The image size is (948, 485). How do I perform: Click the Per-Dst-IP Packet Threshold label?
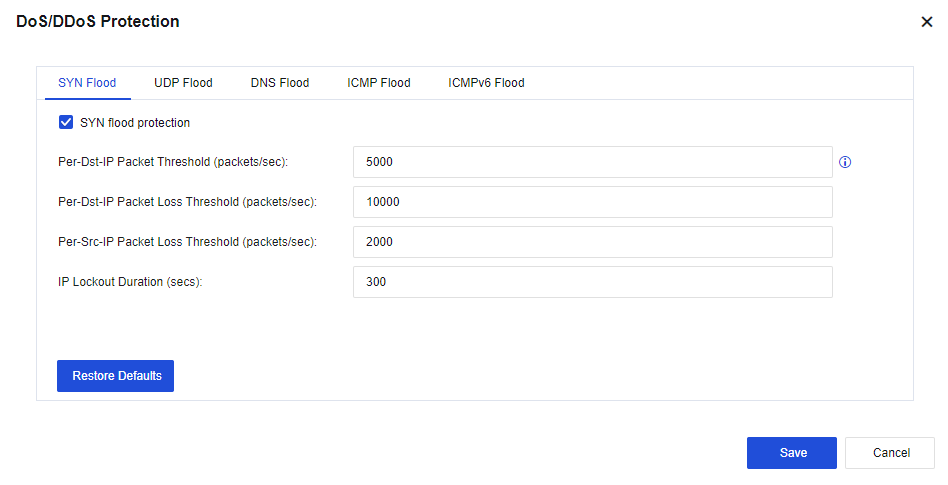tap(173, 162)
